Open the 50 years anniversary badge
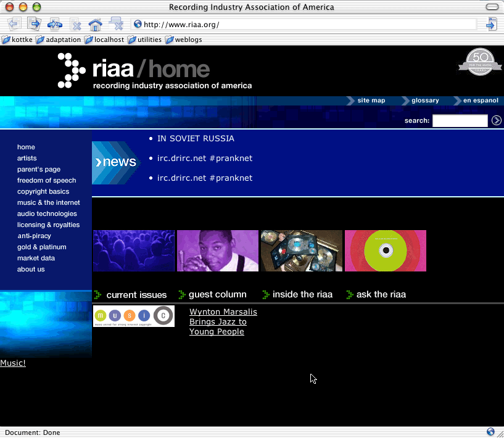 coord(480,62)
